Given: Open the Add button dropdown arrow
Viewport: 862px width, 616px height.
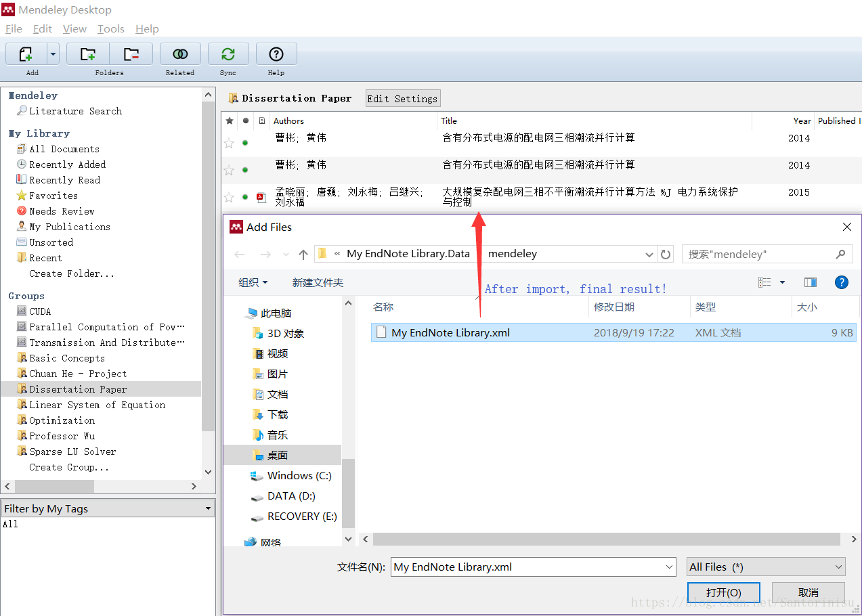Looking at the screenshot, I should [53, 54].
